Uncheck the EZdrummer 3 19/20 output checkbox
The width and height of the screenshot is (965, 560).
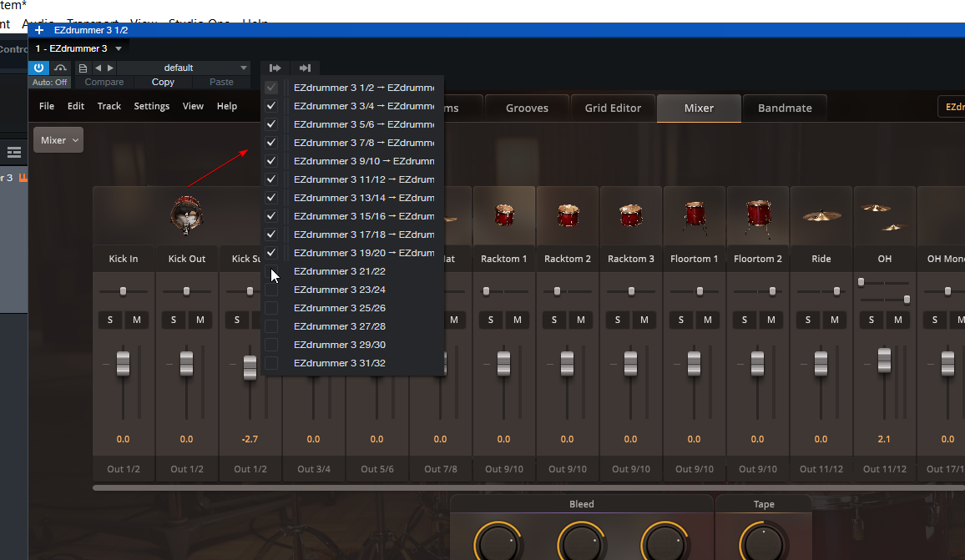point(271,253)
